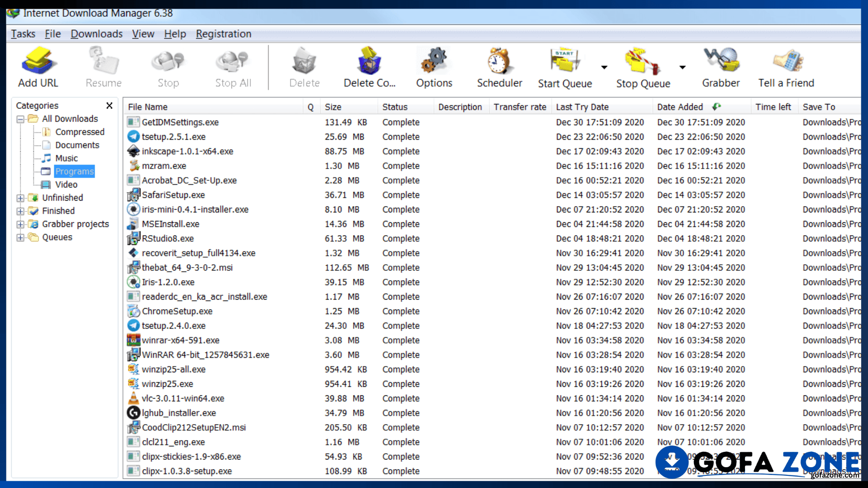
Task: Click the Start Queue icon
Action: pyautogui.click(x=565, y=61)
